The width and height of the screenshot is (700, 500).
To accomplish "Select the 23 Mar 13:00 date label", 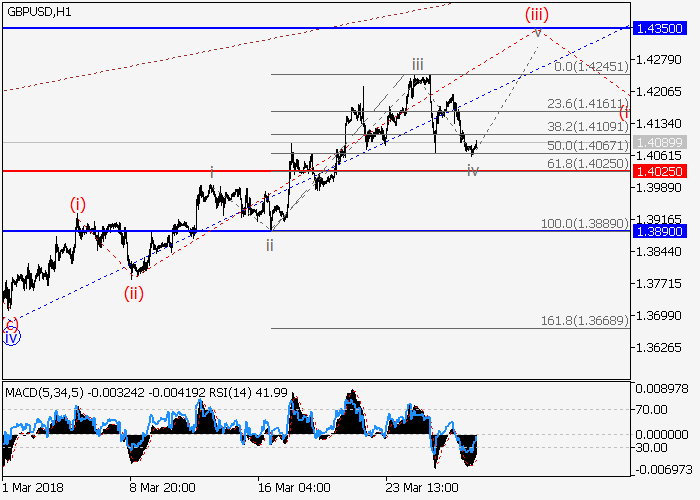I will [x=422, y=488].
